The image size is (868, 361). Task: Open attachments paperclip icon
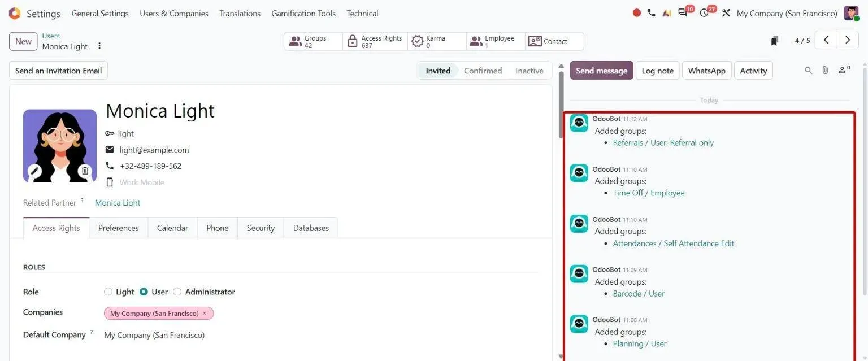click(x=825, y=71)
